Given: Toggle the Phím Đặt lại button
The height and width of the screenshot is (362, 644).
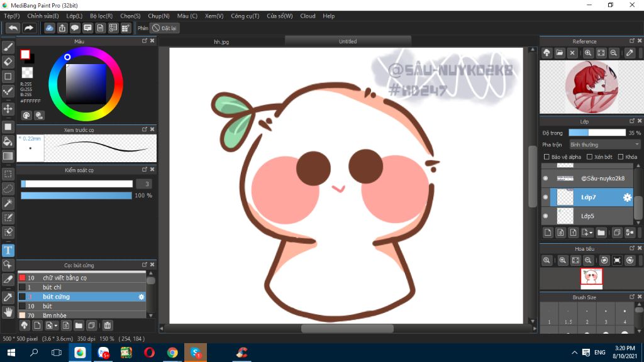Looking at the screenshot, I should pos(164,28).
